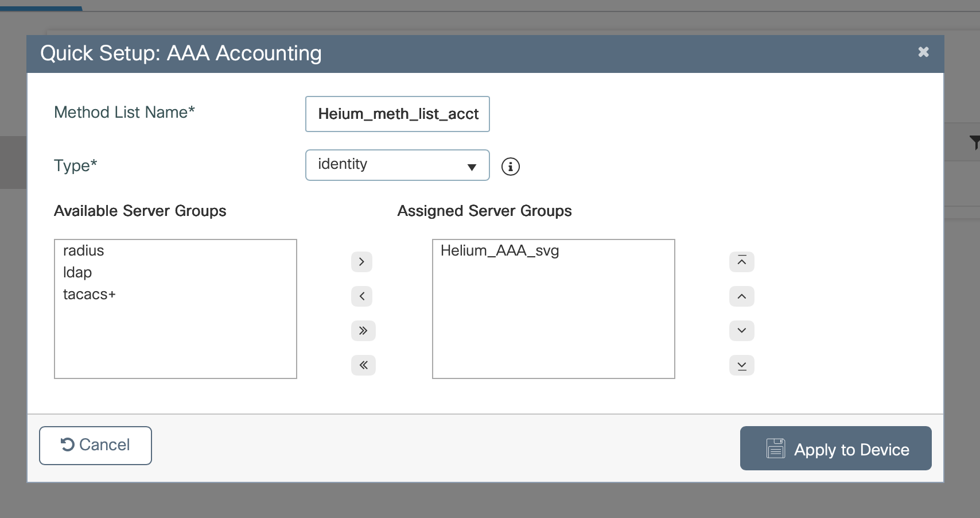The height and width of the screenshot is (518, 980).
Task: Move selected group down one position
Action: 741,331
